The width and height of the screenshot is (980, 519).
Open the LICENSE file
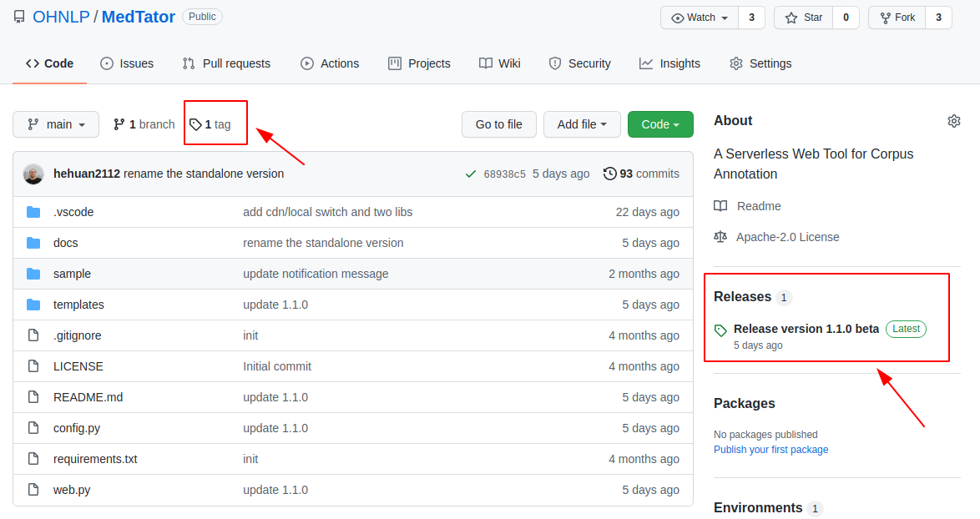[78, 366]
